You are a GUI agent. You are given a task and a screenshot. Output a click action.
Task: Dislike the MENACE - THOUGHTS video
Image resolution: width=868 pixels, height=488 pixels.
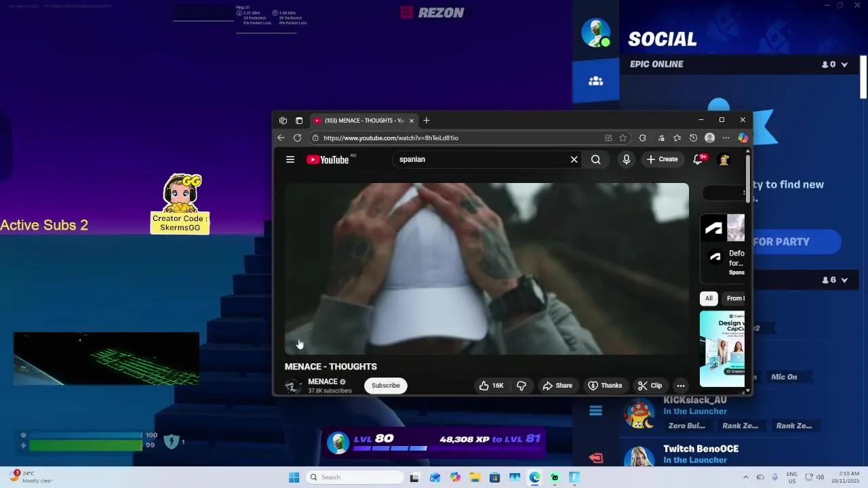[x=521, y=386]
